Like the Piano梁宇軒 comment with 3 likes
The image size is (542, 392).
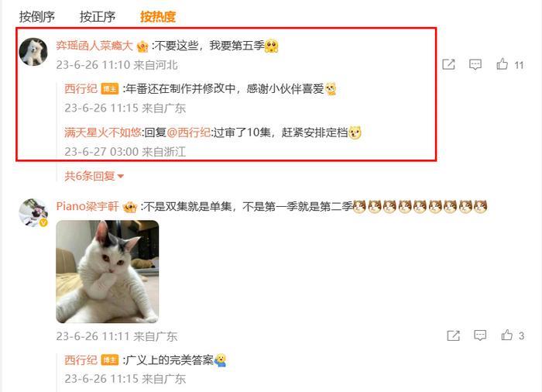(x=513, y=335)
